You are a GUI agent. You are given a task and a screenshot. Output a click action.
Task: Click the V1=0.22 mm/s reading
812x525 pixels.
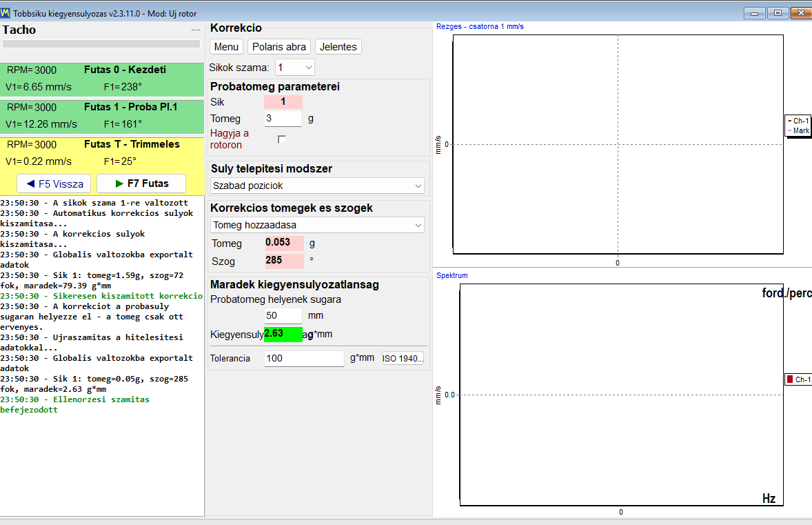tap(39, 161)
